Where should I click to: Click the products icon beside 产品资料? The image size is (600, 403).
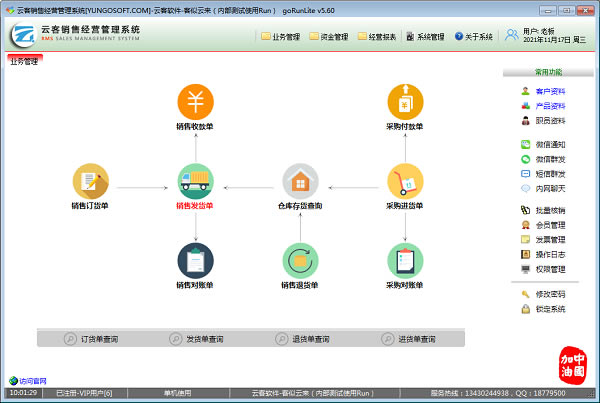tap(526, 106)
